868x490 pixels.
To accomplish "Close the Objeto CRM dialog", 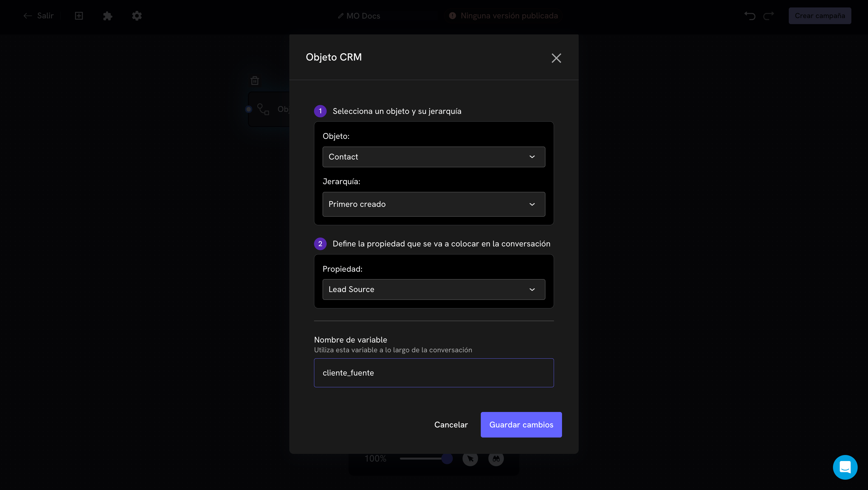I will click(x=556, y=58).
